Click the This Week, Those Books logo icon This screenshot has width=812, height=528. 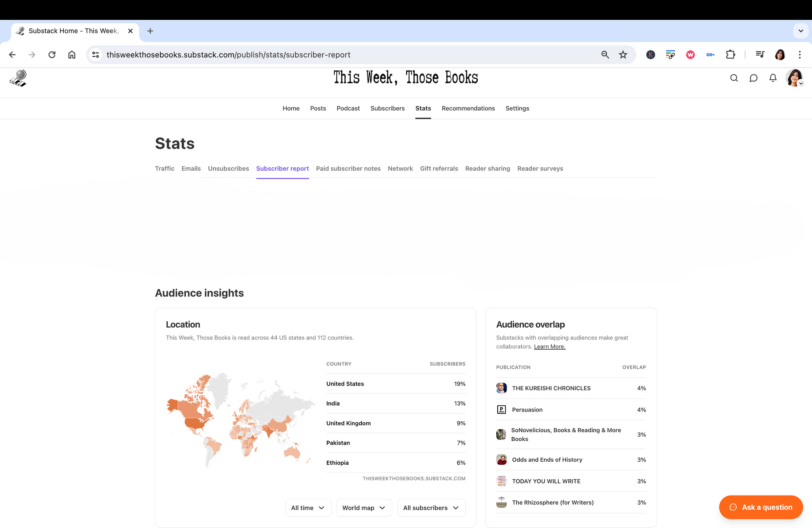[18, 78]
